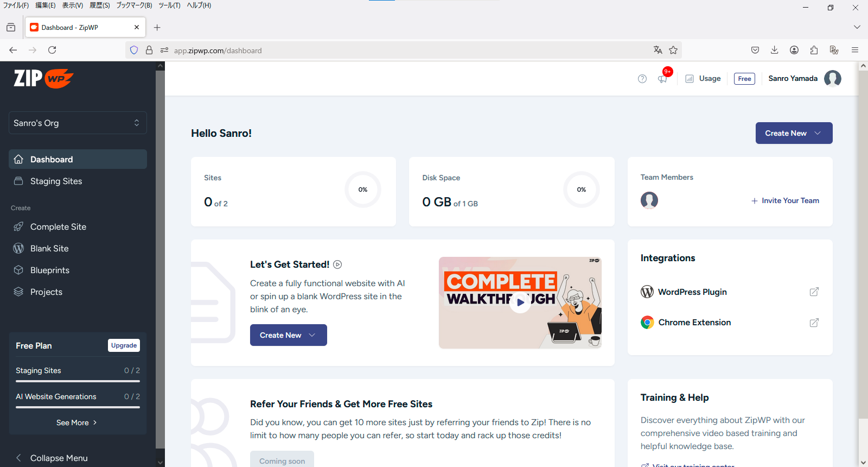Viewport: 868px width, 467px height.
Task: Open the browser translate page icon
Action: [x=658, y=50]
